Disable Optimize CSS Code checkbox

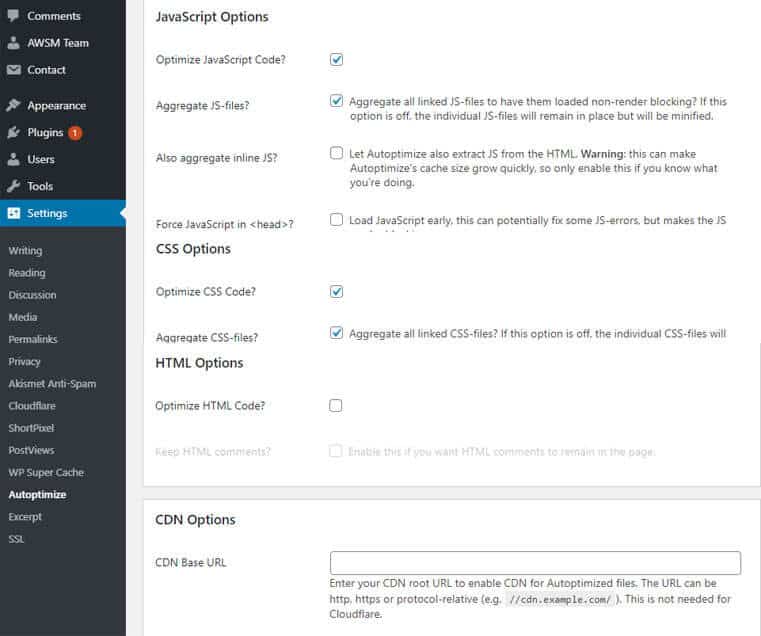pyautogui.click(x=337, y=292)
